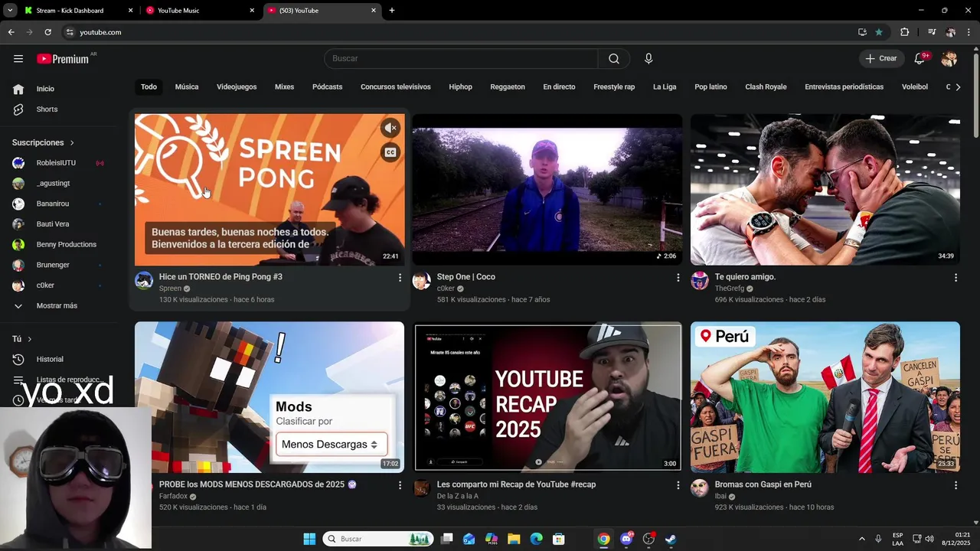
Task: Open Microsoft Store from the taskbar
Action: (559, 539)
